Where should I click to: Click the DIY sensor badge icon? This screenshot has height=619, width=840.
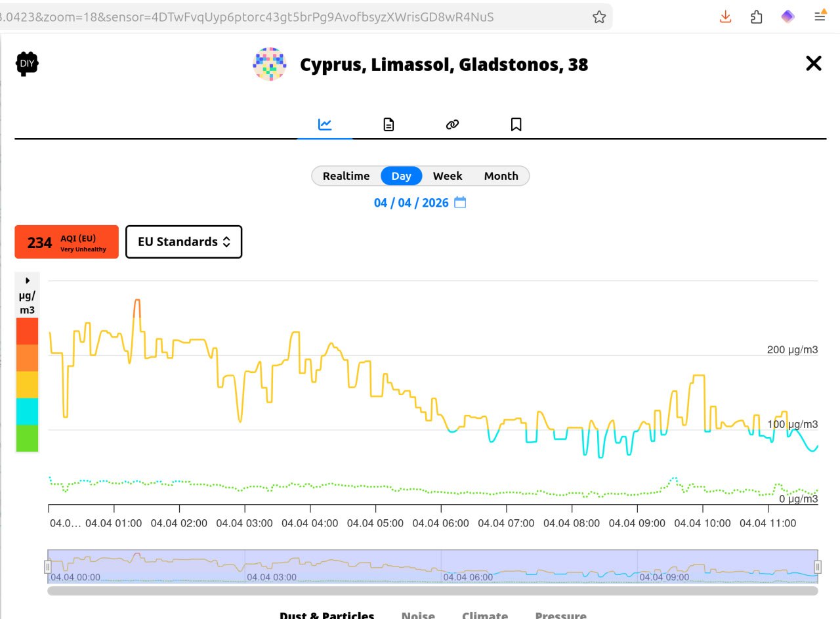tap(27, 64)
